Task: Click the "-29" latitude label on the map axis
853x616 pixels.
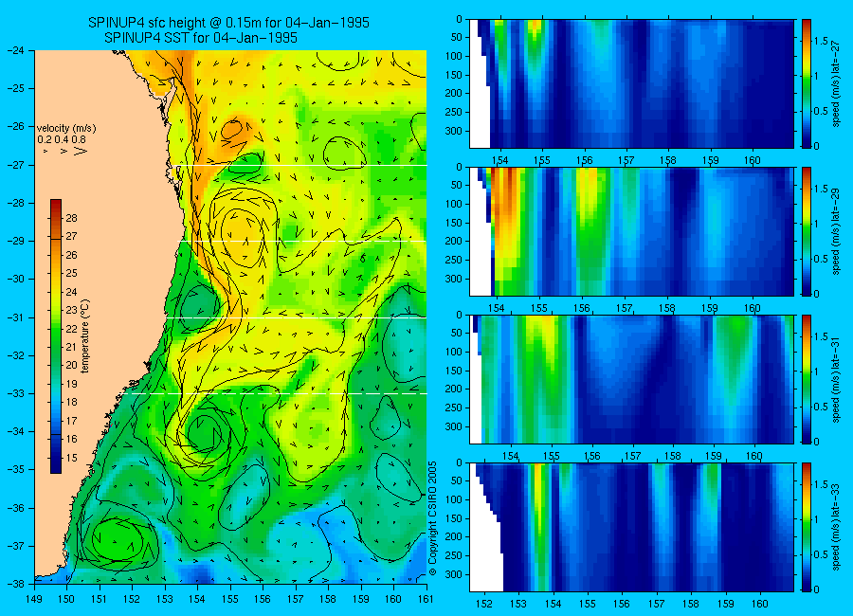Action: tap(16, 241)
